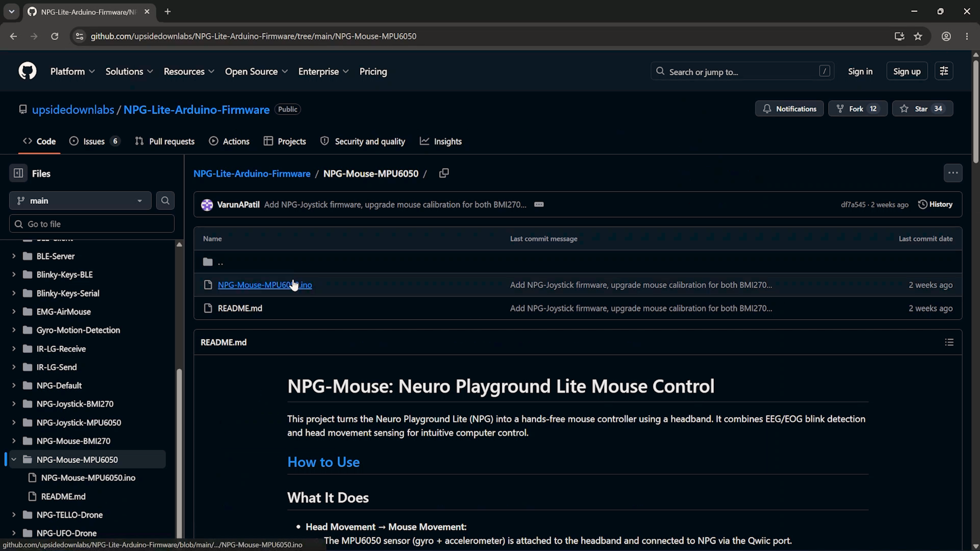Click the install app icon in address bar
Screen dimensions: 980x551
pyautogui.click(x=899, y=36)
